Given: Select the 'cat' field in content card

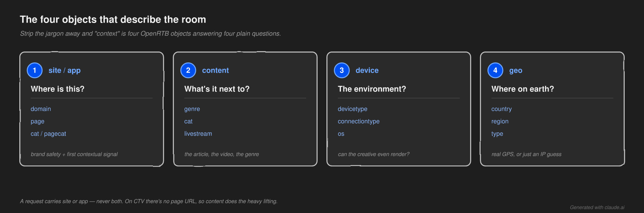Looking at the screenshot, I should 188,122.
